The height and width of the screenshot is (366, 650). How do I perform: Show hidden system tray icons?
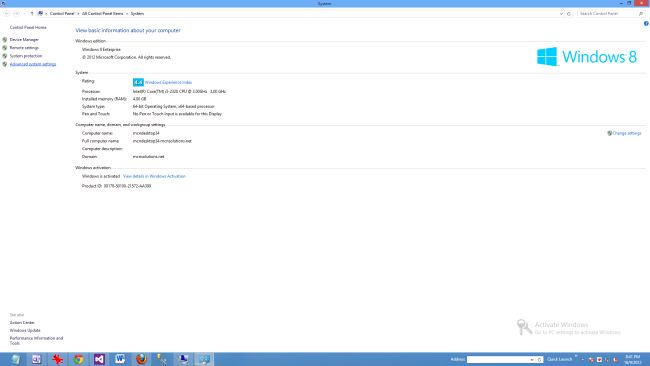(x=583, y=359)
